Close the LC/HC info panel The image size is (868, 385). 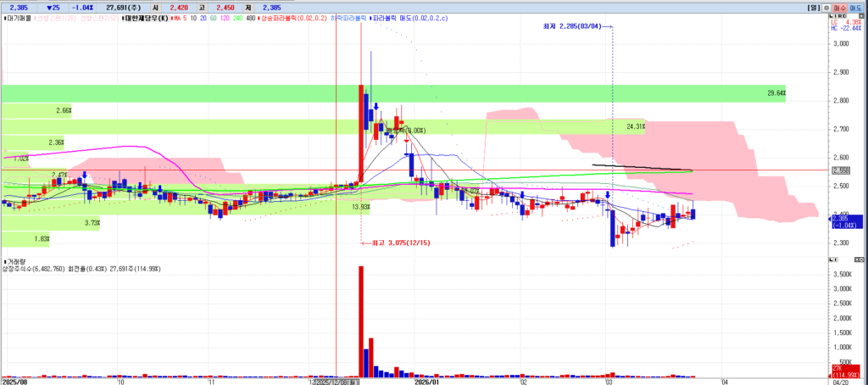point(862,16)
